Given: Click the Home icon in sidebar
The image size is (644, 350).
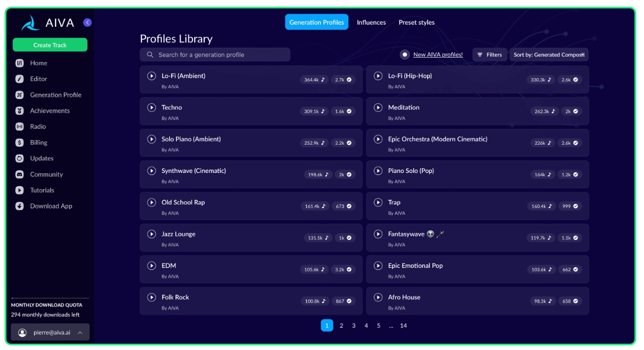Looking at the screenshot, I should (x=19, y=63).
